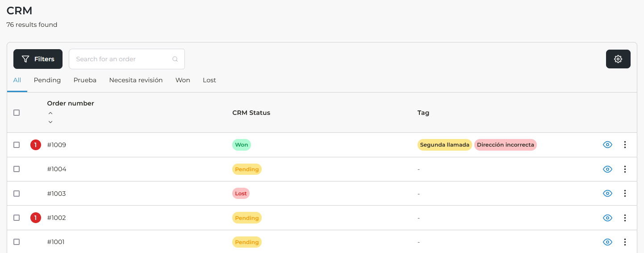The width and height of the screenshot is (644, 253).
Task: Check the box for order #1003
Action: (x=17, y=194)
